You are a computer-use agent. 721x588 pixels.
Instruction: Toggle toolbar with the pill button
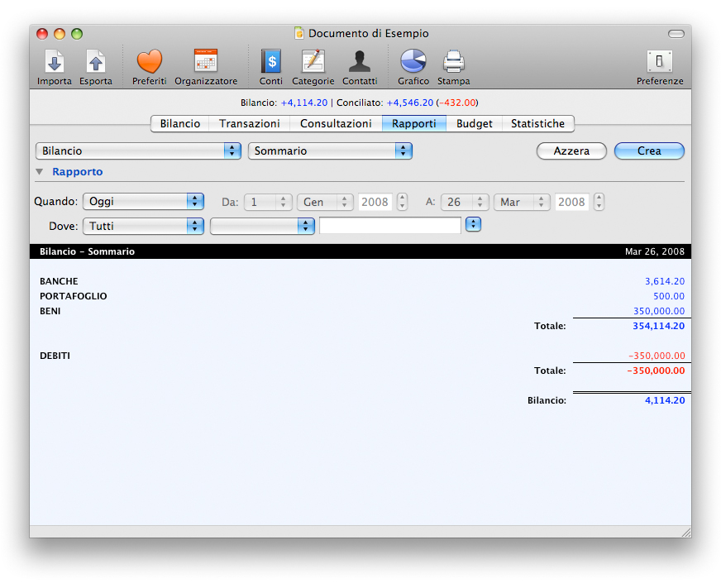click(676, 34)
